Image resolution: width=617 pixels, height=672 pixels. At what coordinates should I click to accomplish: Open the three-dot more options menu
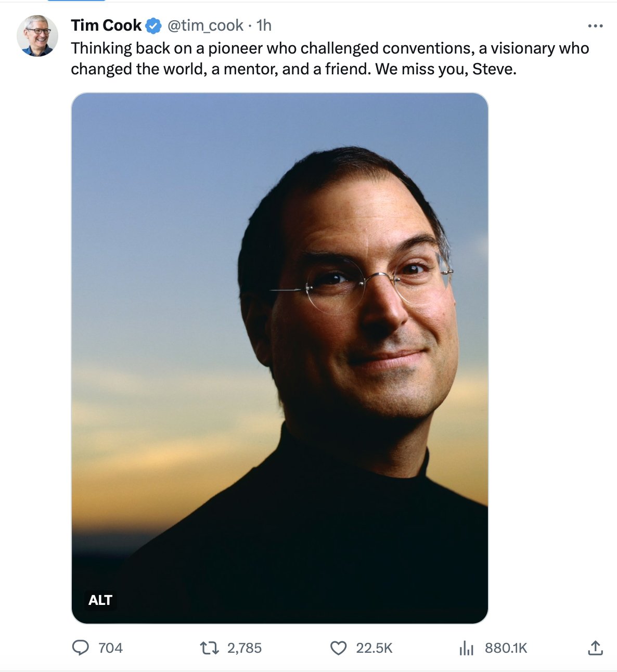[x=595, y=25]
